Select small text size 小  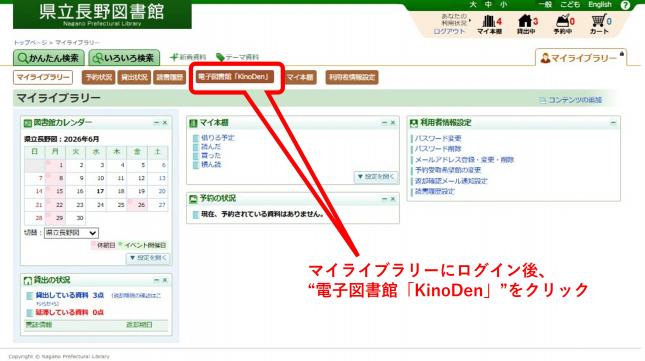click(x=503, y=5)
